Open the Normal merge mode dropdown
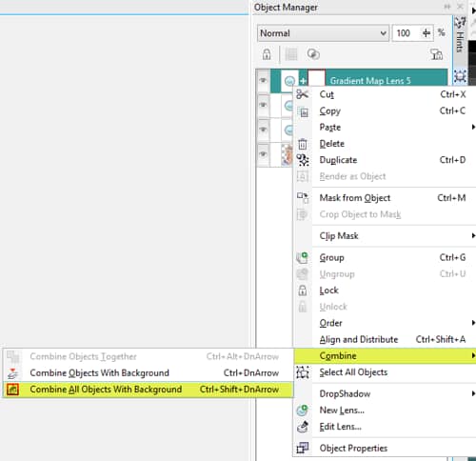 323,33
